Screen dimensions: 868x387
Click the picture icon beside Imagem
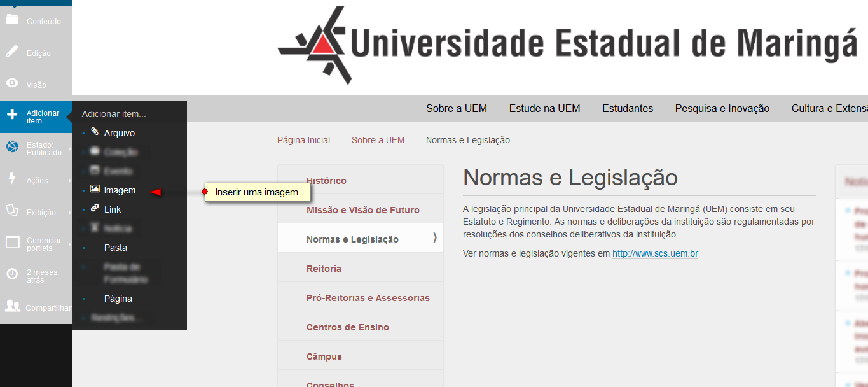pos(95,189)
